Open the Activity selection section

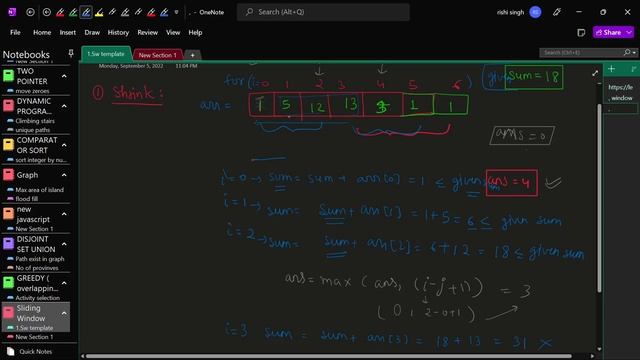point(37,298)
